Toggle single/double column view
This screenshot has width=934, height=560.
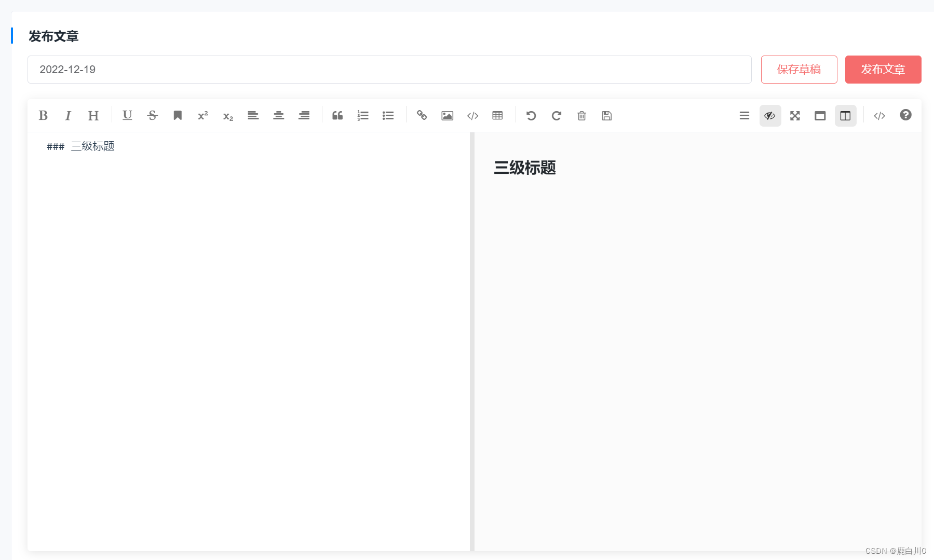845,115
